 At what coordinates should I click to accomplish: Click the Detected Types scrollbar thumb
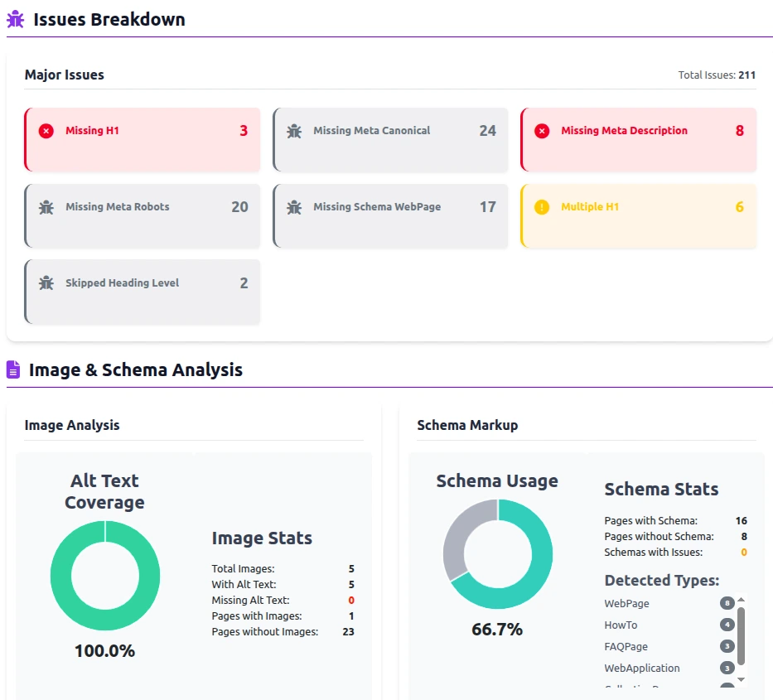741,635
